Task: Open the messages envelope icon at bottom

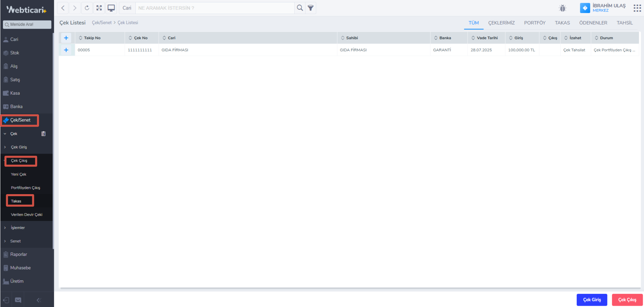Action: [x=18, y=300]
